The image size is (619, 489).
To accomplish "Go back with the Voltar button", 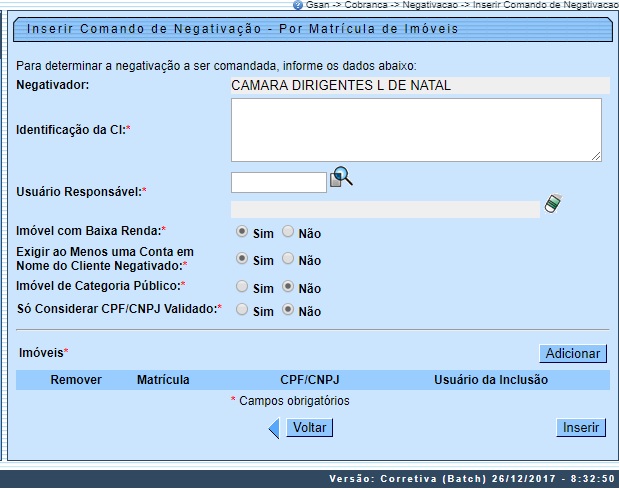I will click(310, 428).
